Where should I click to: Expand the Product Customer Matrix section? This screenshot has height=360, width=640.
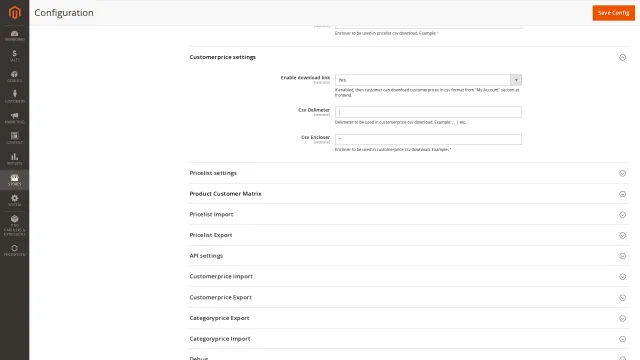coord(622,194)
